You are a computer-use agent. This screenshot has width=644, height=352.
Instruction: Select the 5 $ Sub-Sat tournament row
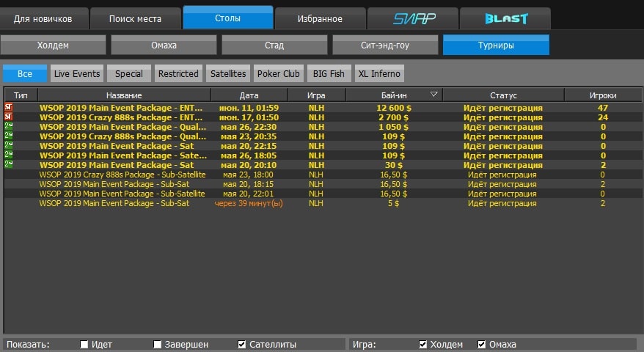[x=114, y=203]
